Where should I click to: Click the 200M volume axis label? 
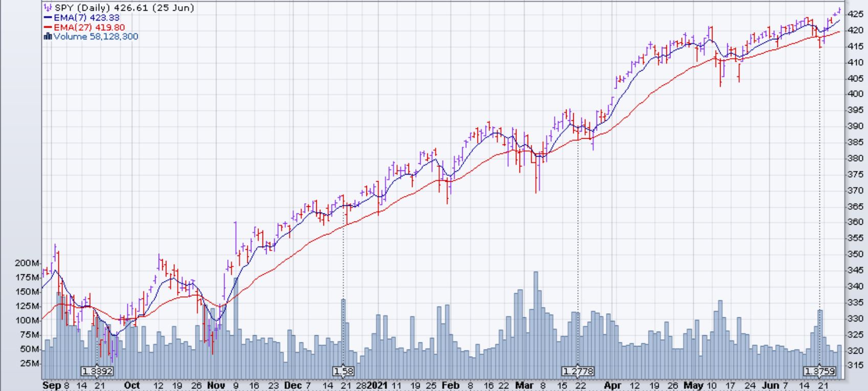pos(27,263)
